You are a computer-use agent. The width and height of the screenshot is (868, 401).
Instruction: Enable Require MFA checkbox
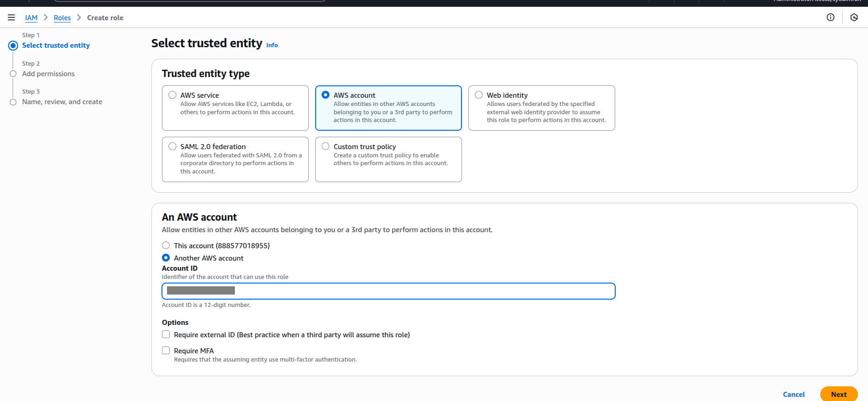(166, 351)
